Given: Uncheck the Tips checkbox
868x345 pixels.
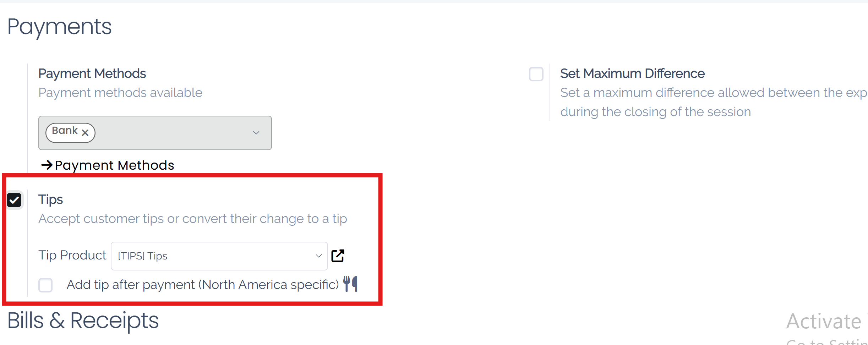Looking at the screenshot, I should tap(15, 200).
